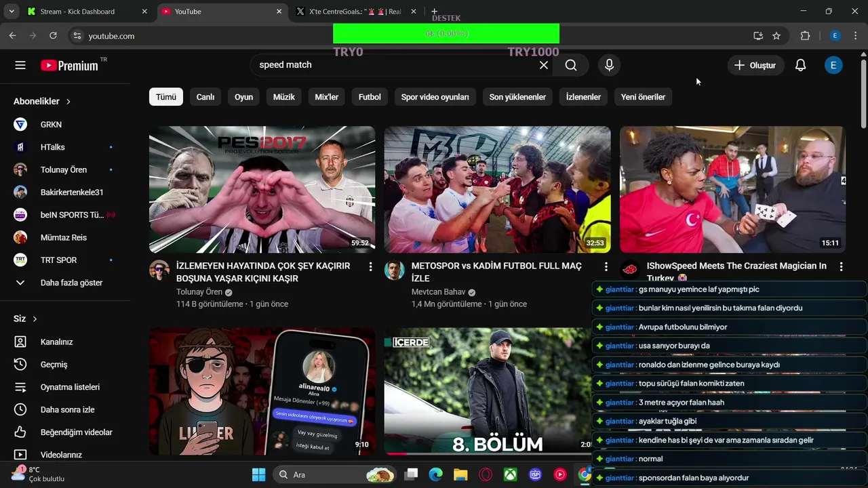Click the Chrome address bar URL
The image size is (868, 488).
112,36
